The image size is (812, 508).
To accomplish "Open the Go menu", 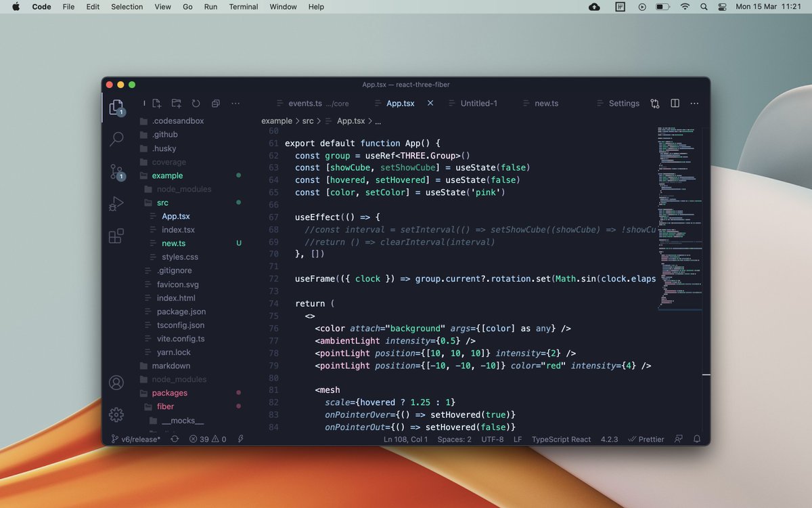I will point(187,7).
